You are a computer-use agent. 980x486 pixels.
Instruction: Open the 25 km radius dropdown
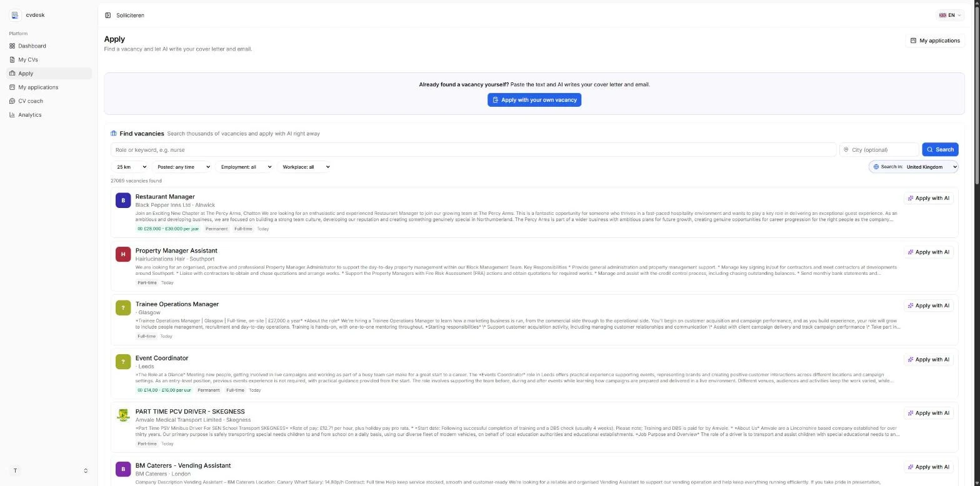click(129, 167)
